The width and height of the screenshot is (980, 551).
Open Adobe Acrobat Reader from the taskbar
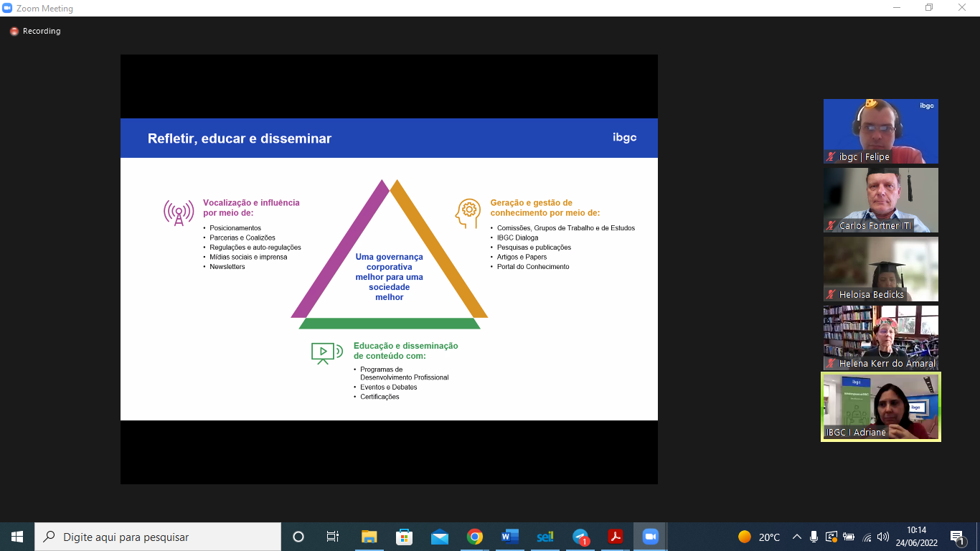coord(615,536)
